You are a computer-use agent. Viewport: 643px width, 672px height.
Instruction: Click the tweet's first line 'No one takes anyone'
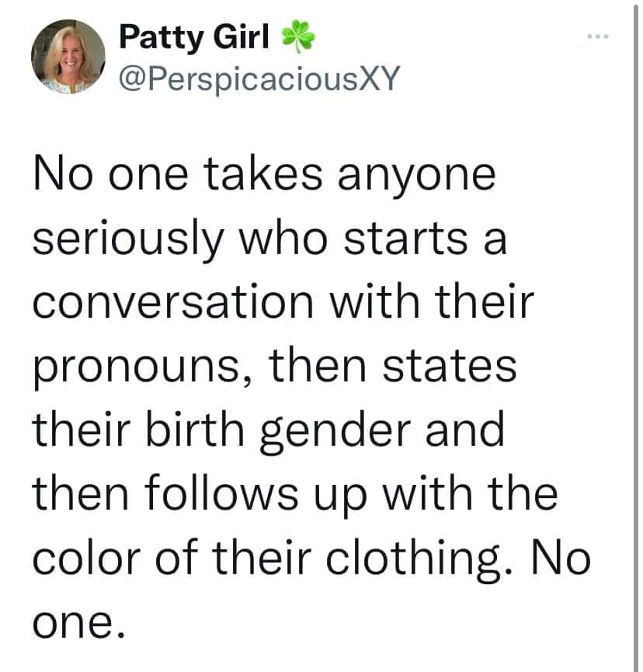pyautogui.click(x=264, y=176)
